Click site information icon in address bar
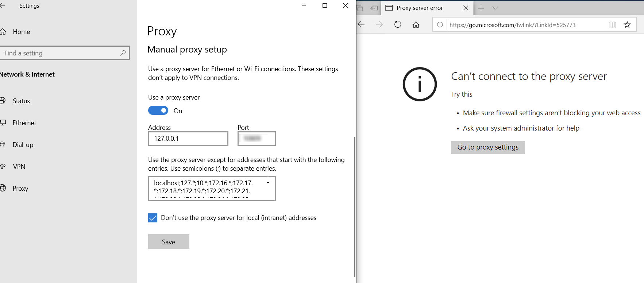Viewport: 644px width, 283px height. point(440,25)
